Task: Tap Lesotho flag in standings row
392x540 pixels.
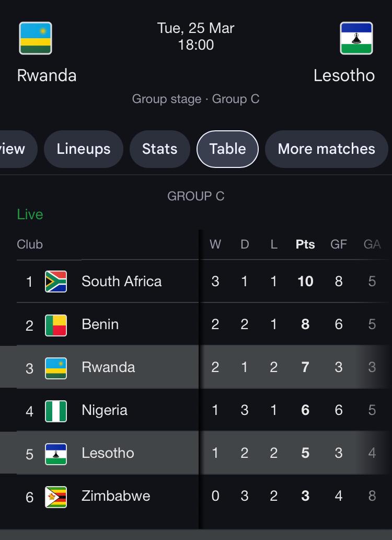Action: pos(56,453)
